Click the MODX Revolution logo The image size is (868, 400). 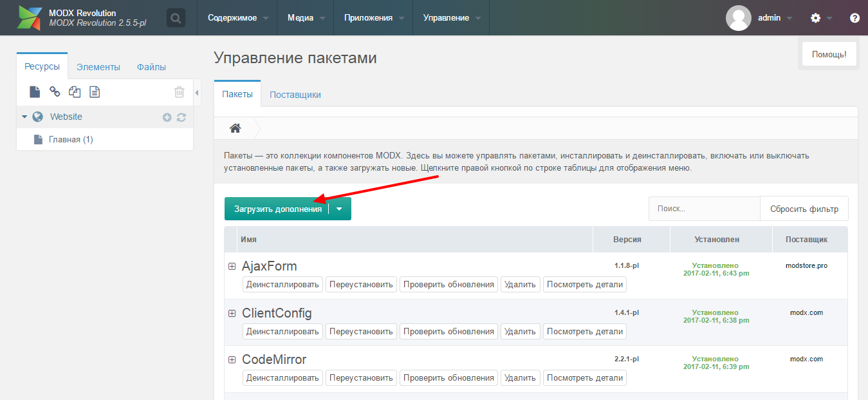click(x=30, y=17)
